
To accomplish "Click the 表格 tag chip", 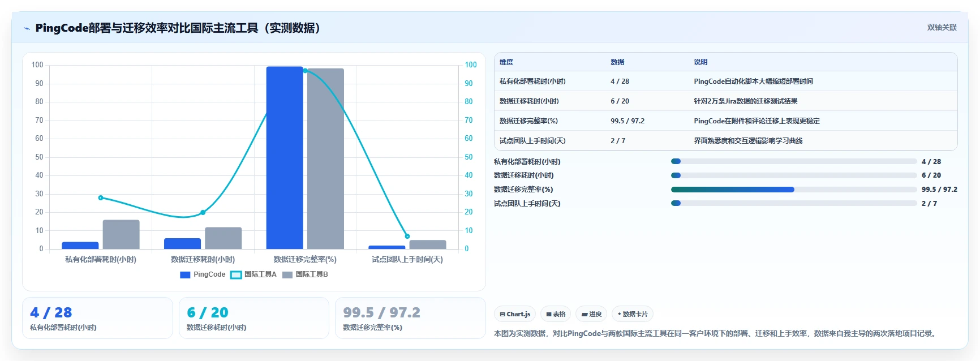I will coord(556,314).
